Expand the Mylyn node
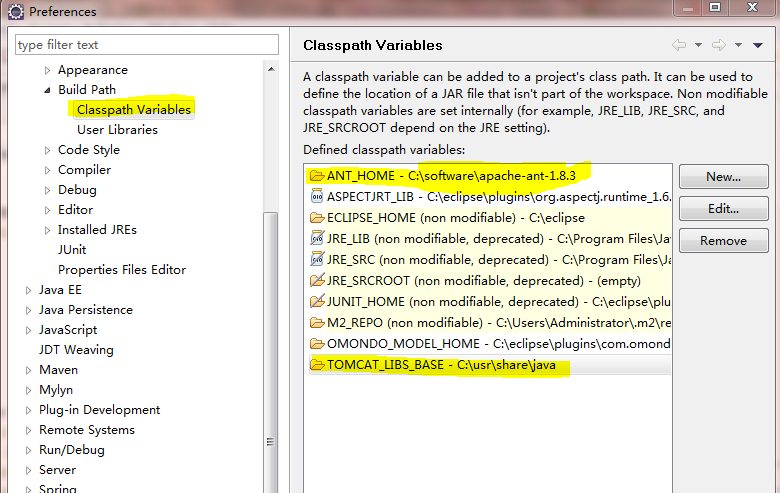Viewport: 780px width, 493px height. 28,391
